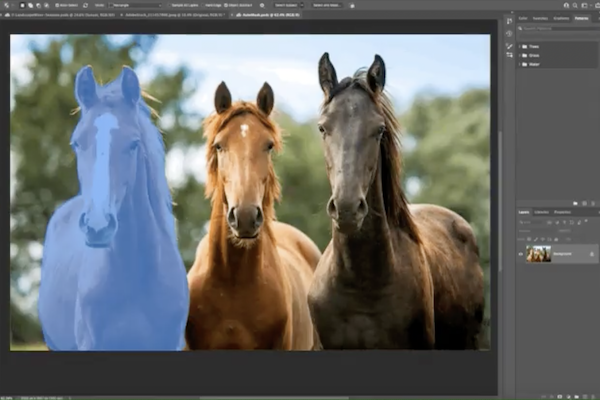The height and width of the screenshot is (400, 600).
Task: Select the Background layer thumbnail
Action: pyautogui.click(x=538, y=254)
